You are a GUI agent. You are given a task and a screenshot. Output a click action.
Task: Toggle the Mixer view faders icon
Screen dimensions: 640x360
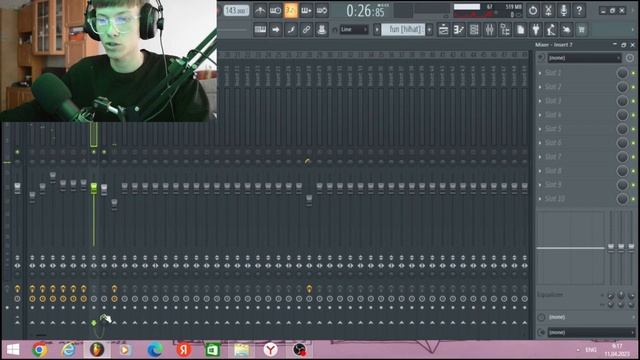tap(489, 29)
